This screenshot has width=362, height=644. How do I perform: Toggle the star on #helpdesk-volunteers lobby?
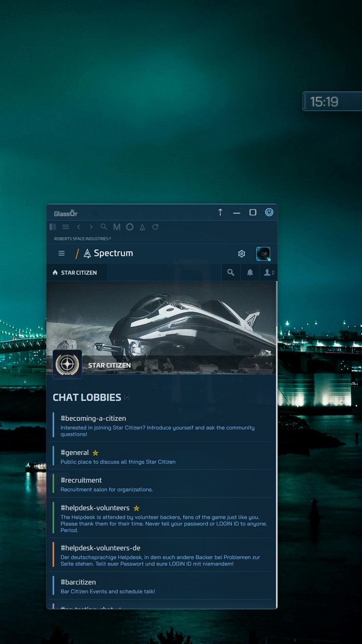pos(137,508)
